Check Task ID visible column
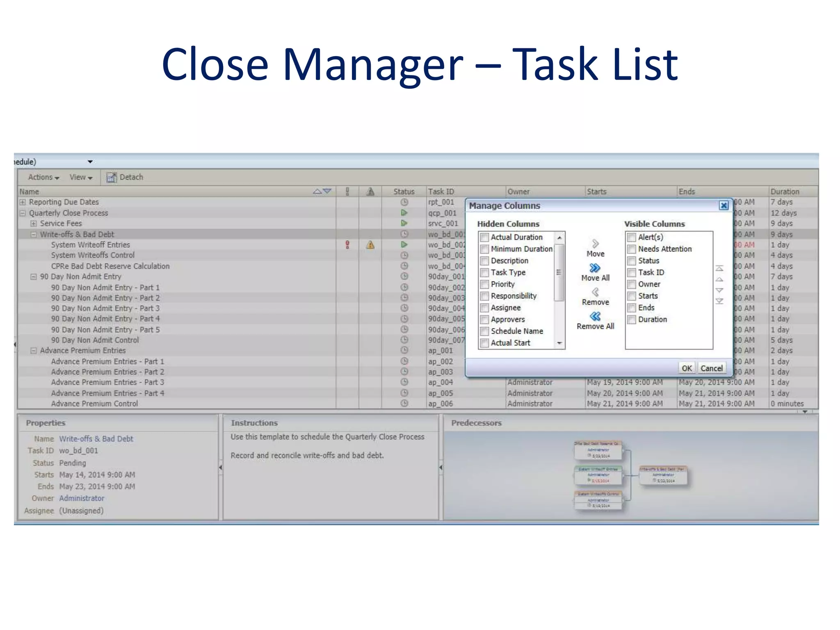This screenshot has width=840, height=630. coord(632,273)
